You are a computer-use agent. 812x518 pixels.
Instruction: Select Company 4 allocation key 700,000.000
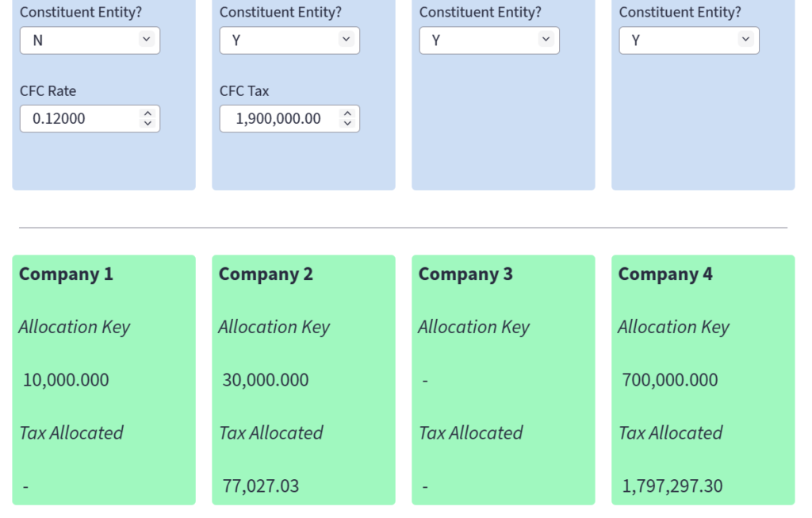coord(670,380)
